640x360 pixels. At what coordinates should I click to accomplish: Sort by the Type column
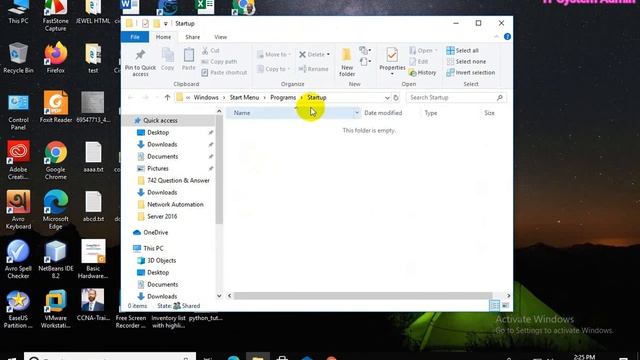tap(431, 113)
